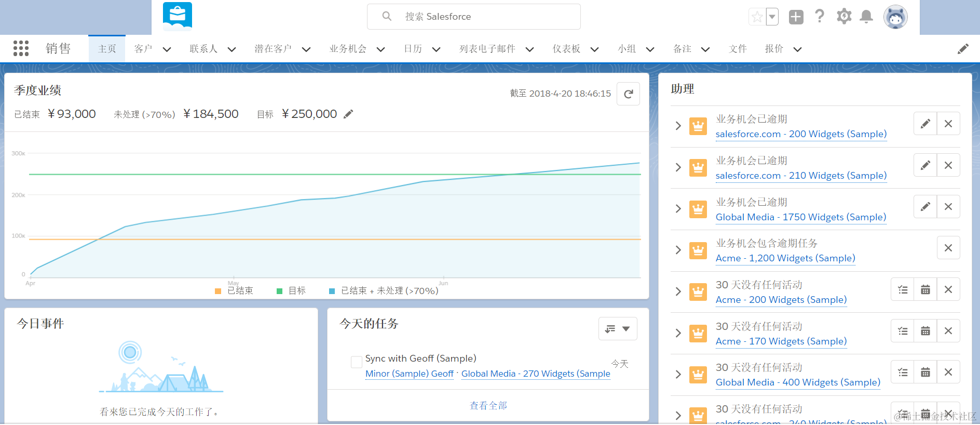
Task: Dismiss Acme 1,200 Widgets assistant item
Action: (948, 248)
